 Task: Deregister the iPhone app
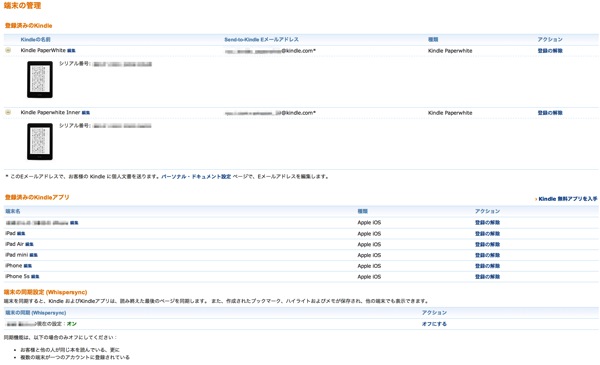pos(488,266)
